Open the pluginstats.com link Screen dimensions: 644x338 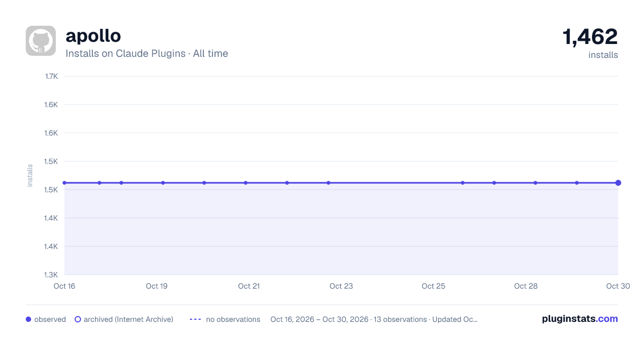[x=580, y=319]
